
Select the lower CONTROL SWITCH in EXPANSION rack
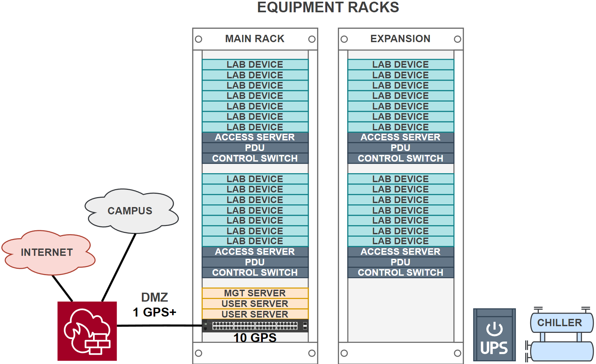point(400,272)
